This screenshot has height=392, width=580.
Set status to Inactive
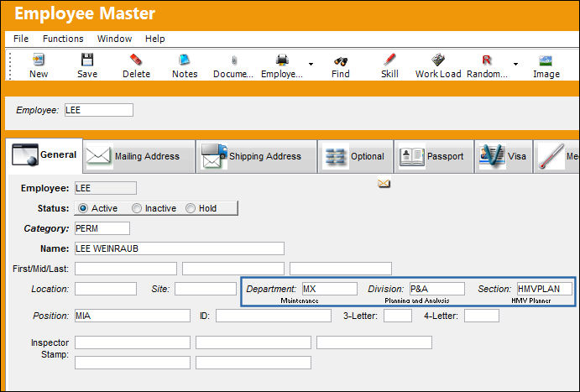137,208
